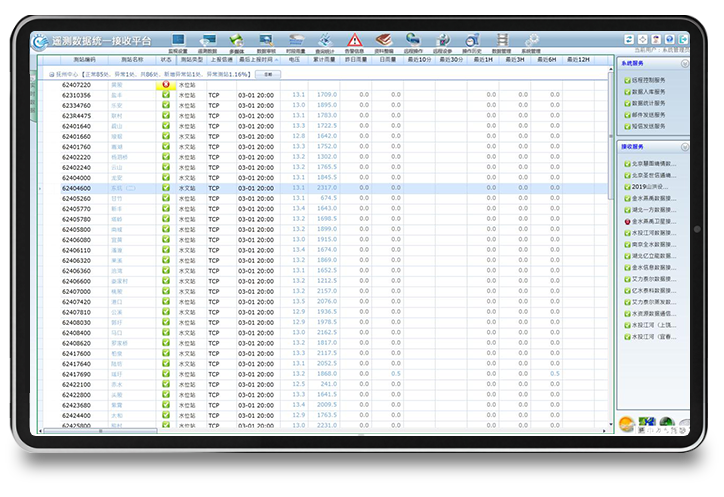
Task: Click the 数据管理 toolbar icon
Action: 502,40
